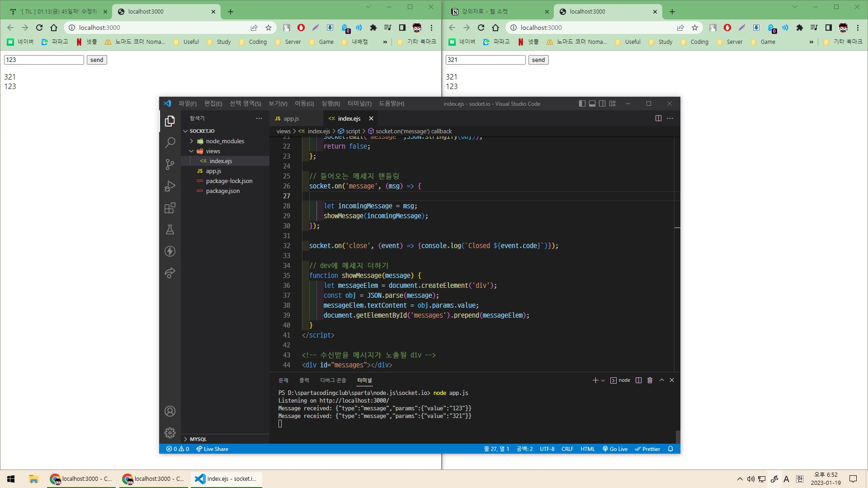Image resolution: width=868 pixels, height=488 pixels.
Task: Toggle the bottom panel layout button
Action: click(x=592, y=104)
